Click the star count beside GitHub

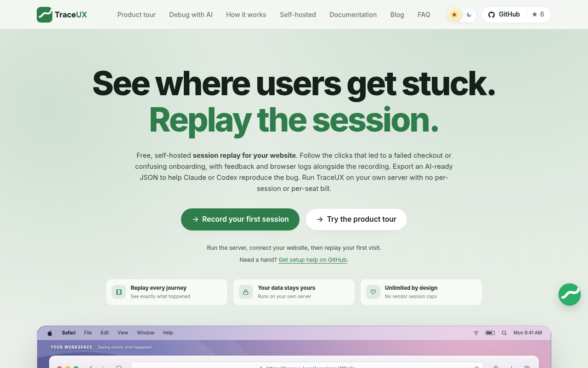click(x=538, y=15)
